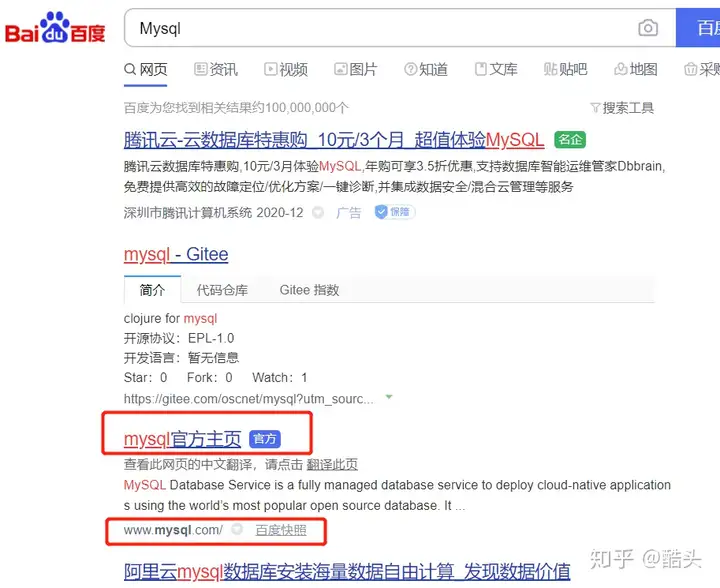Open the 知道 tab
The image size is (720, 588).
tap(426, 70)
